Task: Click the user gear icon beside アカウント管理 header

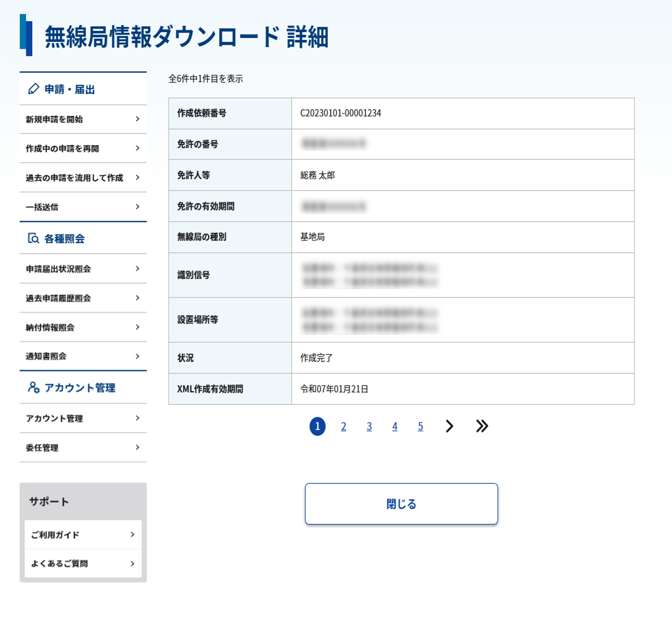Action: [x=33, y=388]
